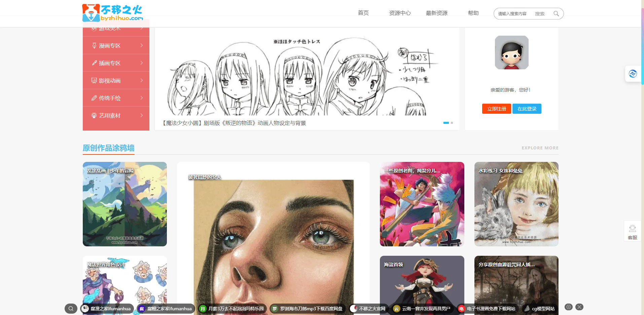The height and width of the screenshot is (315, 644).
Task: Click the guest avatar image
Action: tap(511, 53)
